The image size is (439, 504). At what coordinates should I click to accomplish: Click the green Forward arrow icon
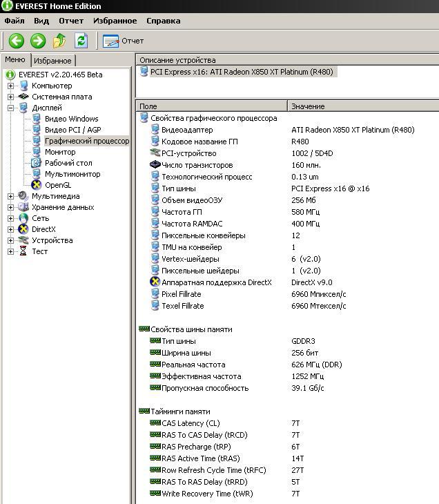tap(38, 41)
